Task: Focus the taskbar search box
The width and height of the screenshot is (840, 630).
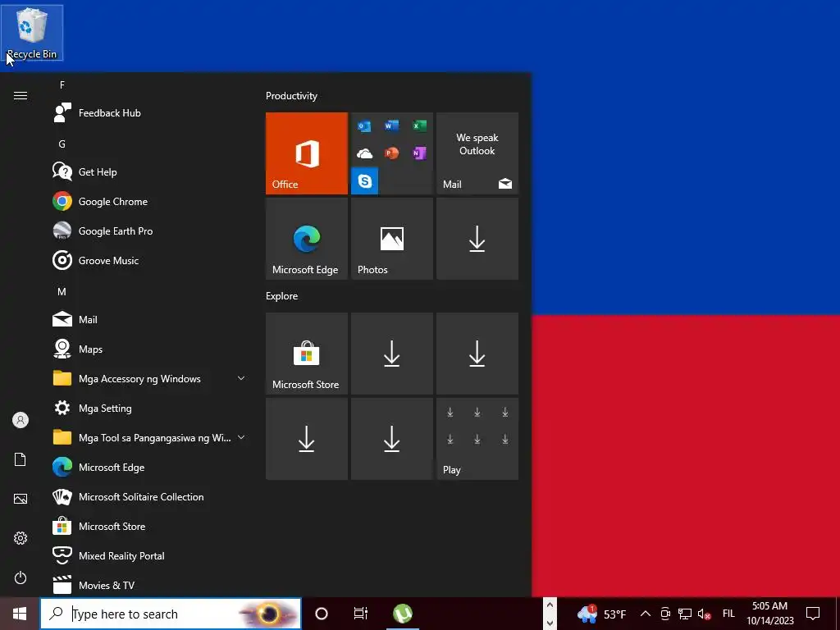Action: [171, 614]
